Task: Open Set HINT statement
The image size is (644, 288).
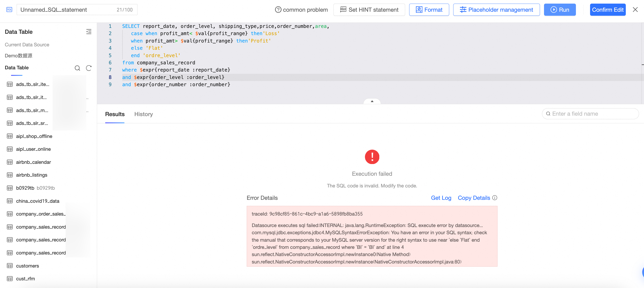Action: 369,9
